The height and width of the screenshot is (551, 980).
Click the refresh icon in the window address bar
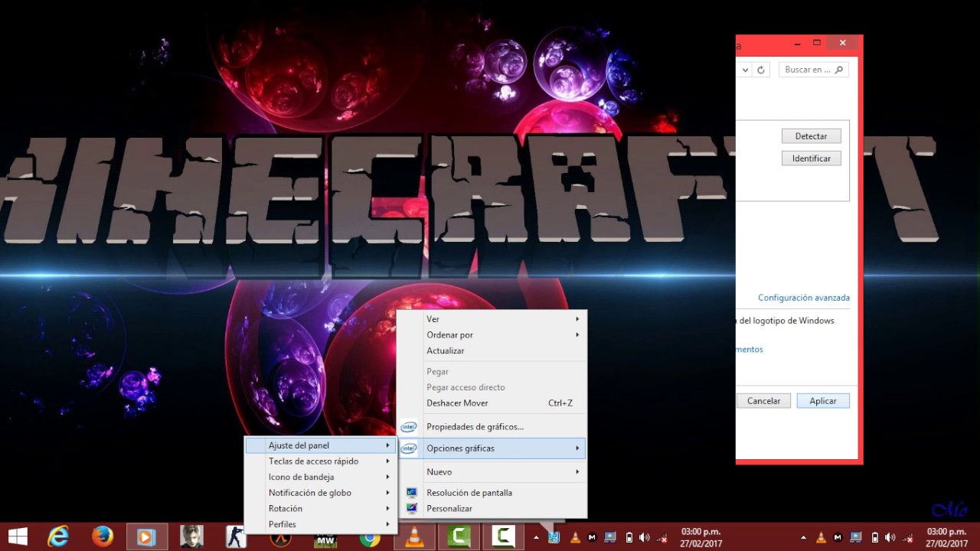tap(761, 70)
